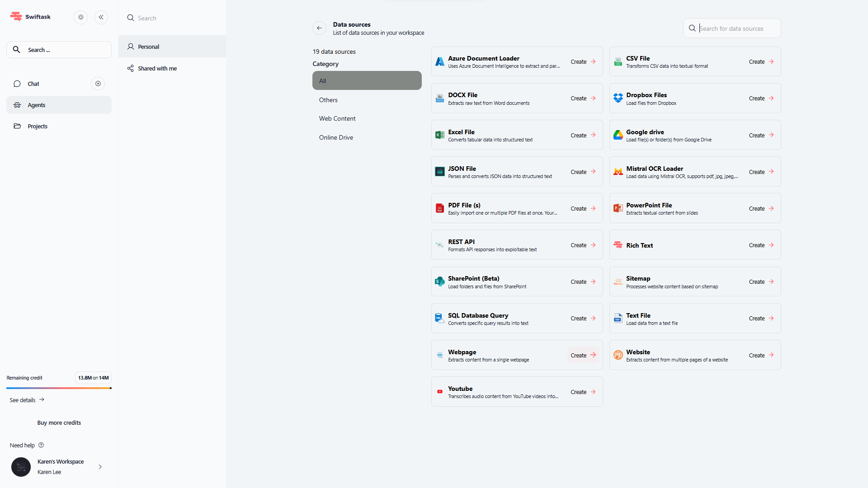Select the Online Drive category
The width and height of the screenshot is (868, 488).
(x=336, y=137)
